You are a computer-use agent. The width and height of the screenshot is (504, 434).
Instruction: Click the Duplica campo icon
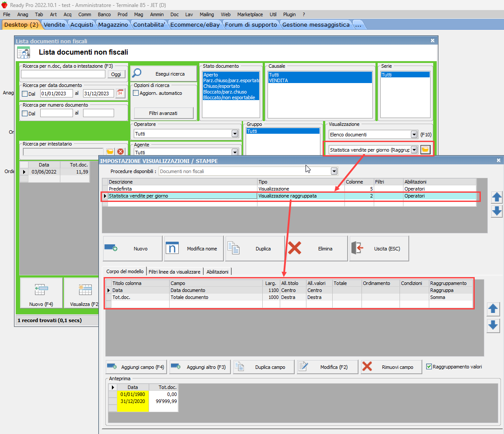click(x=240, y=367)
